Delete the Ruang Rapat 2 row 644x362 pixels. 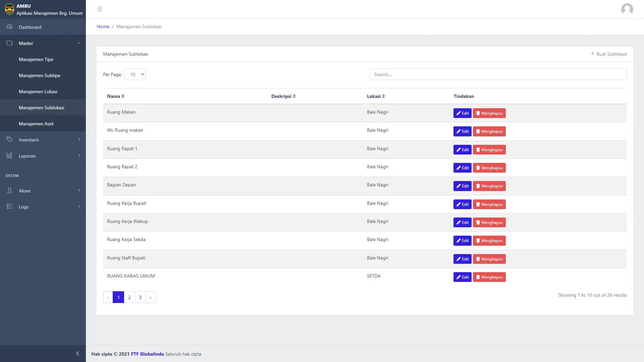tap(489, 168)
